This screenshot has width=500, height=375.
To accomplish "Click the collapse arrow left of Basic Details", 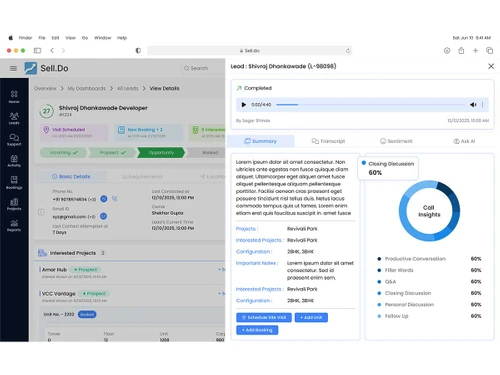I will pyautogui.click(x=41, y=212).
